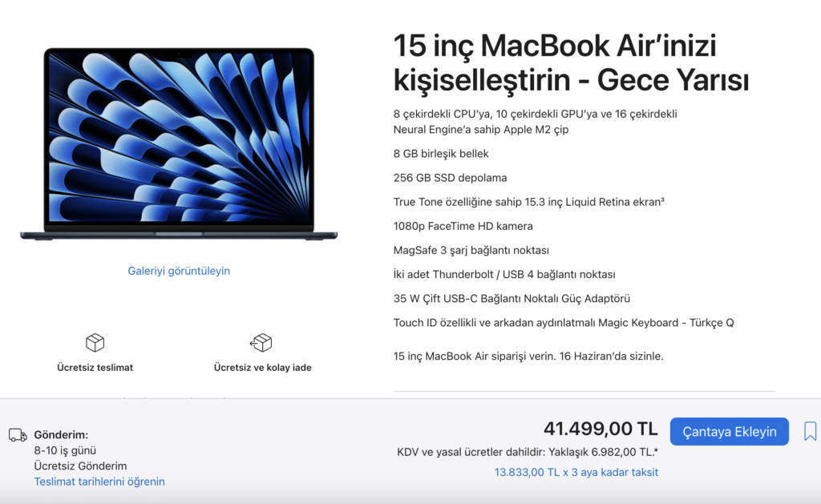The image size is (821, 504).
Task: Click the Gönderim heading label
Action: click(x=61, y=434)
